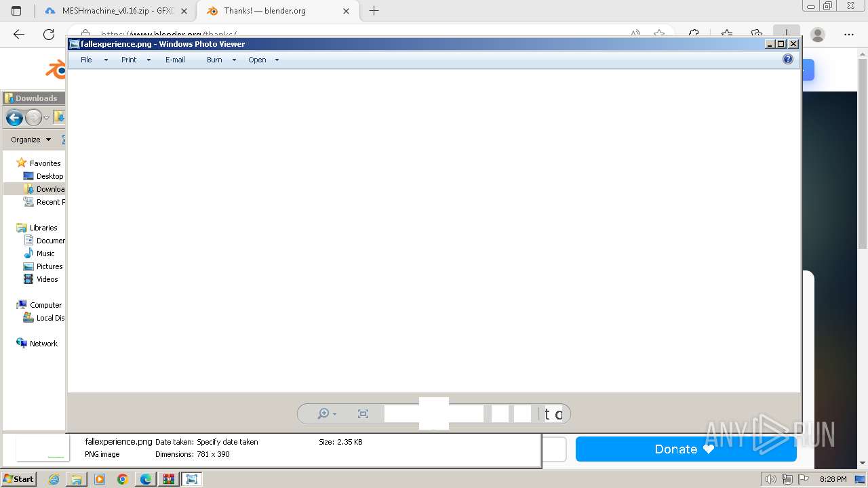Close the Thanks! blender.org tab
The height and width of the screenshot is (488, 868).
(347, 11)
